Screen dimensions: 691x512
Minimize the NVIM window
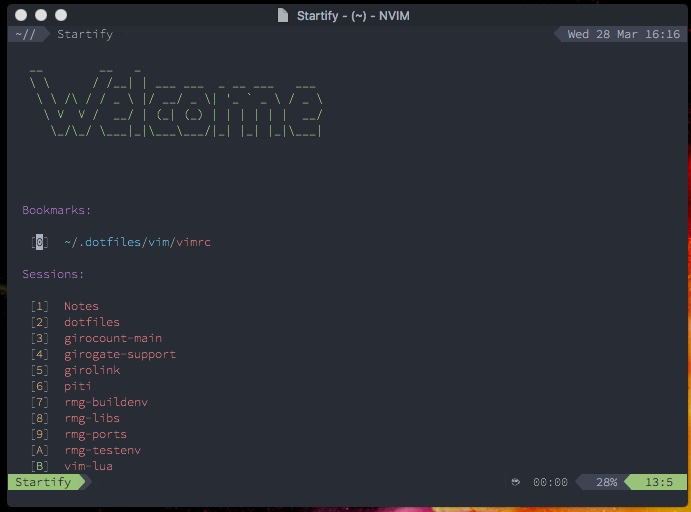pyautogui.click(x=41, y=15)
